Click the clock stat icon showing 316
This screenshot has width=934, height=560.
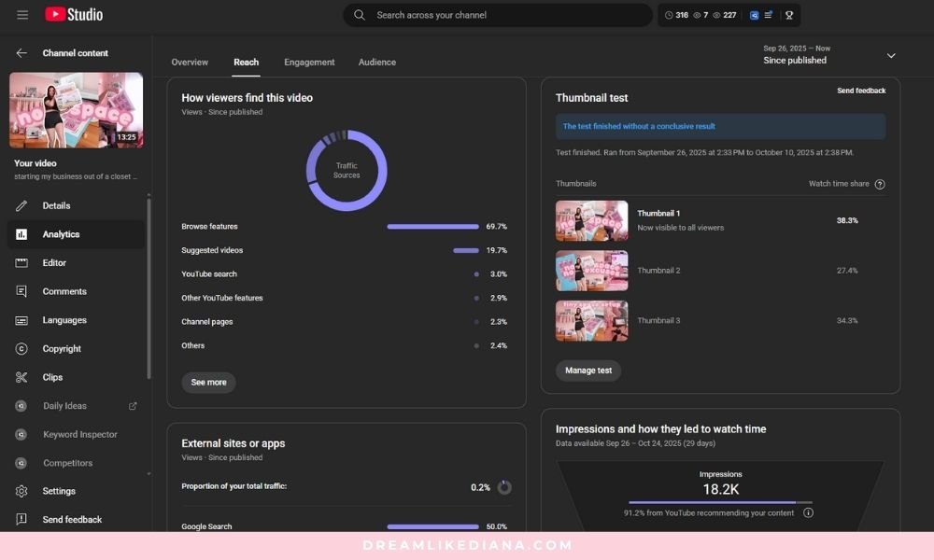coord(669,16)
